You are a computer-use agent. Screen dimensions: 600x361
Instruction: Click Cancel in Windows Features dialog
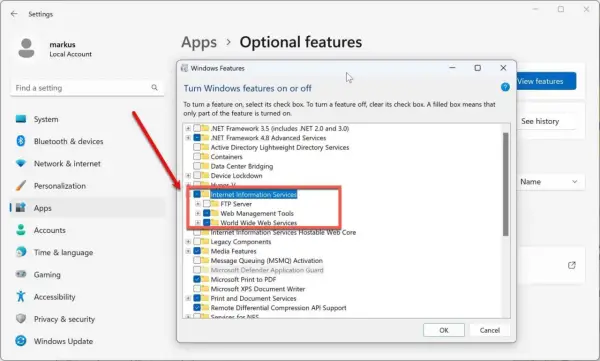point(489,330)
